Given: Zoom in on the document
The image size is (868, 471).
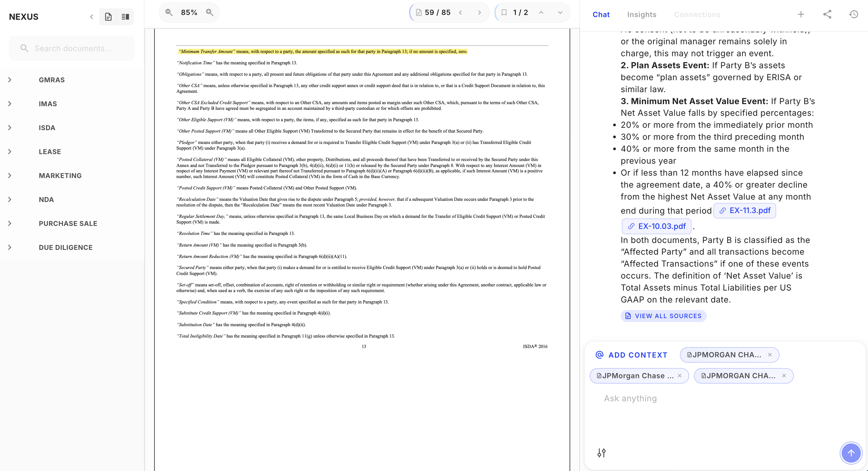Looking at the screenshot, I should tap(210, 12).
